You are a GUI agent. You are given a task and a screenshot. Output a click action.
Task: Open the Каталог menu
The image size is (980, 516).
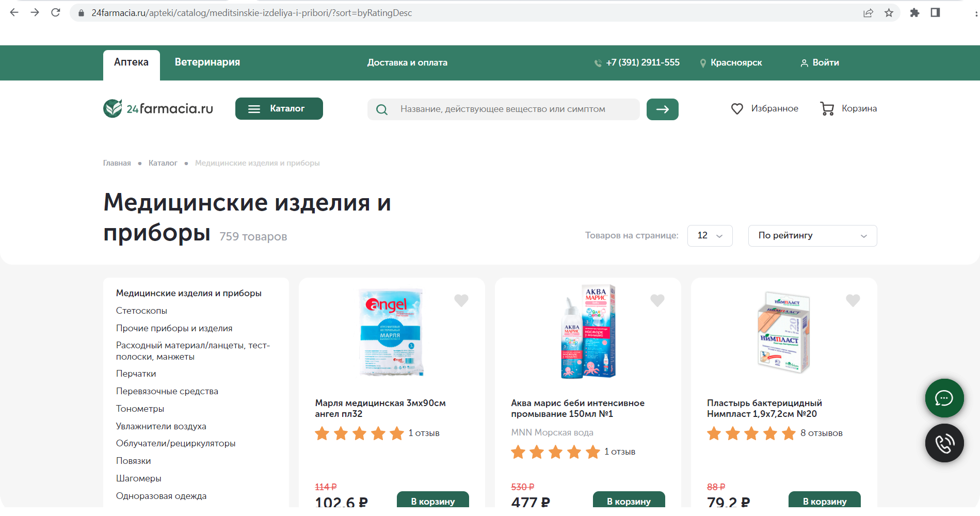pos(279,108)
